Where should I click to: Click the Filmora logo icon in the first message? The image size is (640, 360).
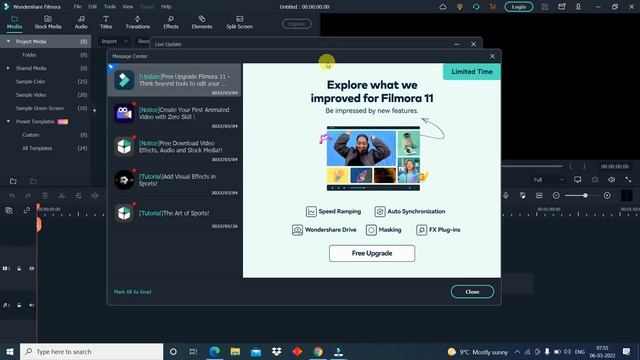pyautogui.click(x=124, y=80)
